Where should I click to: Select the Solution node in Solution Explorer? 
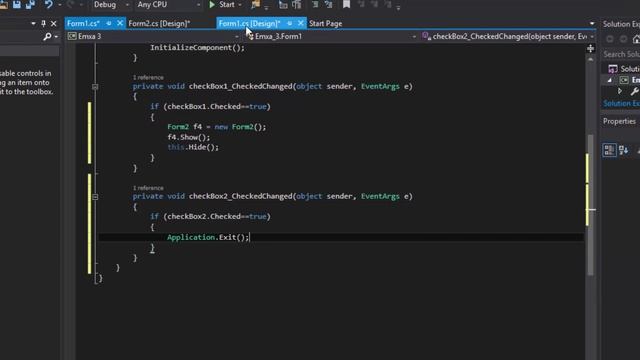(624, 69)
